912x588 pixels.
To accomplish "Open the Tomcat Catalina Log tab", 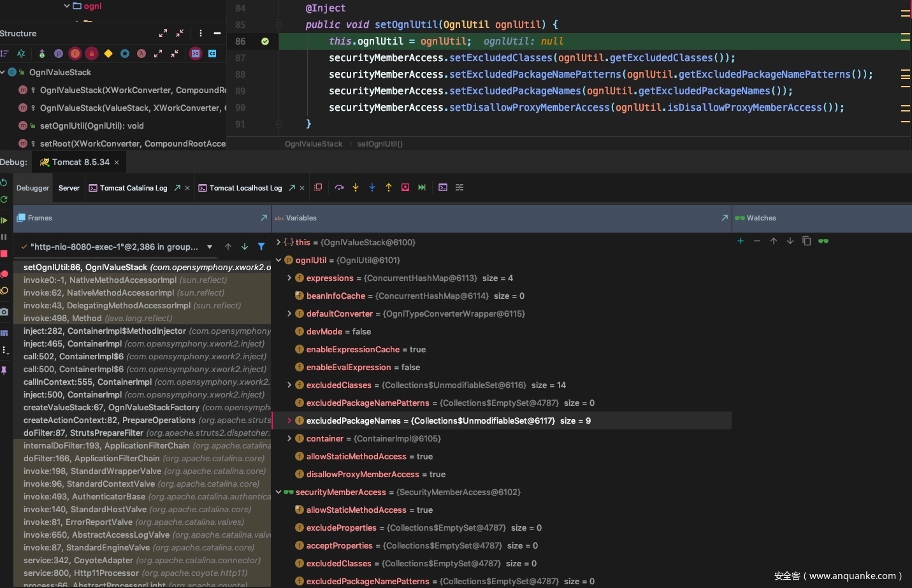I will 133,188.
